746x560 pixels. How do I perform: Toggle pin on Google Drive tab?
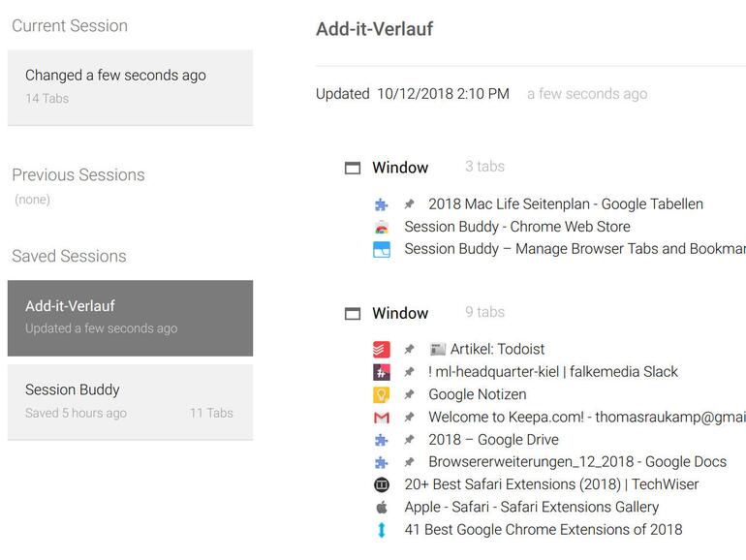point(410,440)
